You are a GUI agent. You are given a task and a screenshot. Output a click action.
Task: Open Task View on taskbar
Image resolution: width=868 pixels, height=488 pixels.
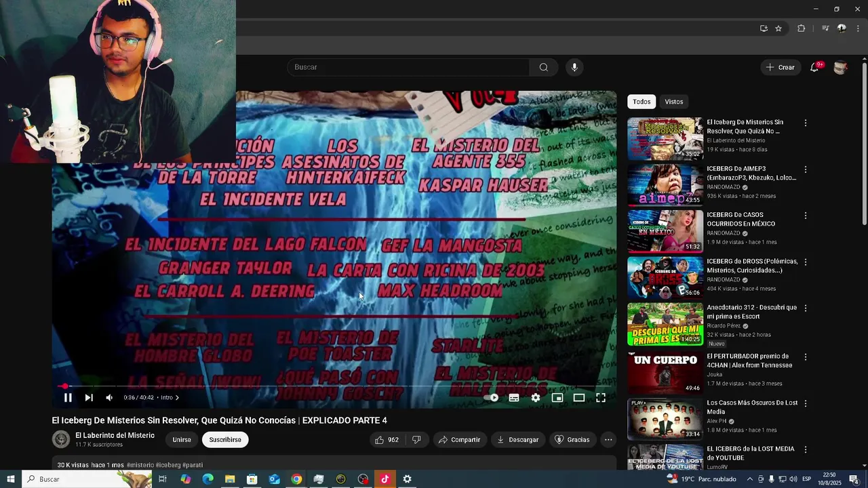[163, 479]
